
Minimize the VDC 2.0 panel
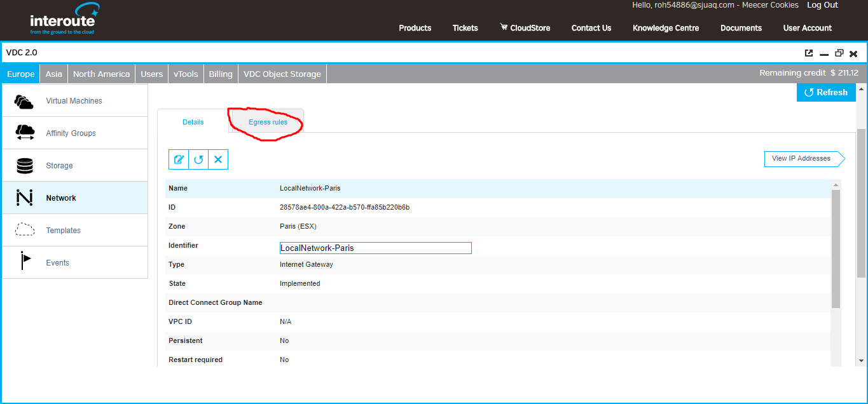[824, 54]
